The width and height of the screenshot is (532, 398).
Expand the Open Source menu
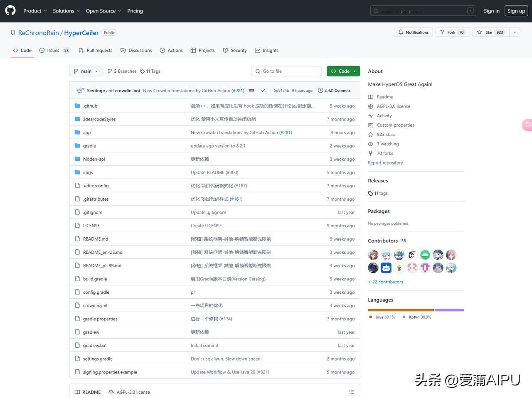103,11
